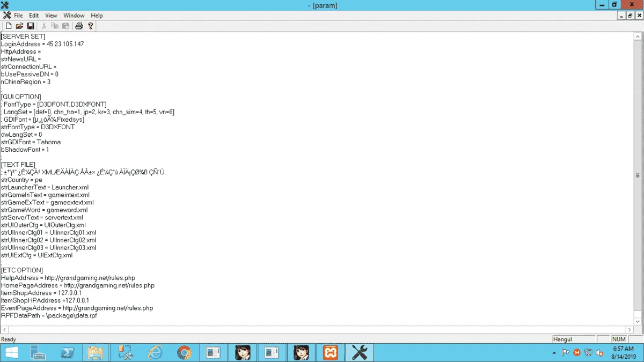
Task: Click the nChinaRegion = 3 line
Action: (26, 82)
